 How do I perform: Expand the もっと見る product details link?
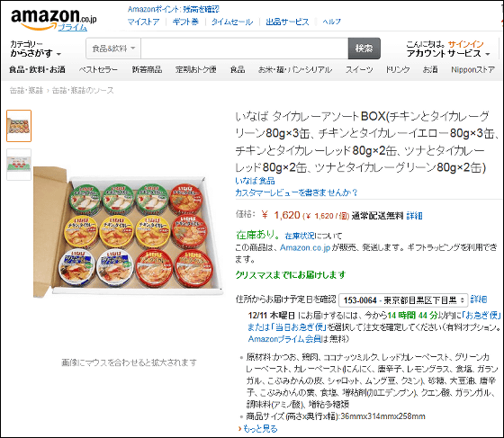(260, 428)
